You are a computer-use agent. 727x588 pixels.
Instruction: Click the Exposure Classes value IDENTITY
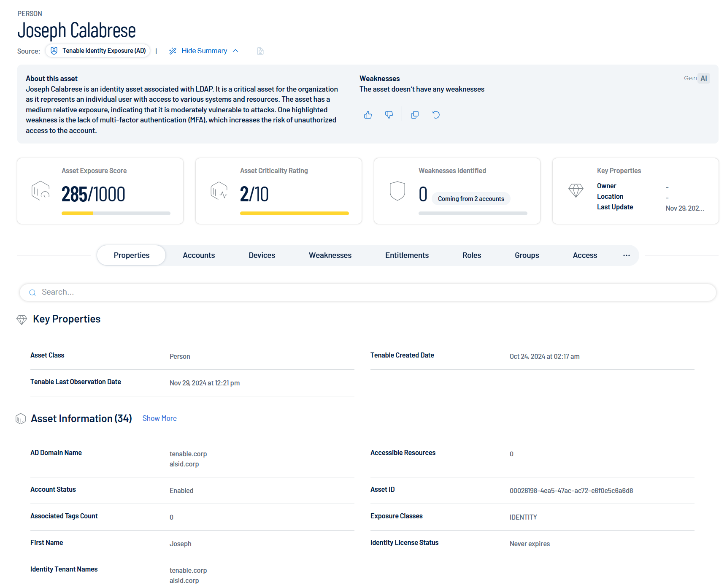pos(523,518)
